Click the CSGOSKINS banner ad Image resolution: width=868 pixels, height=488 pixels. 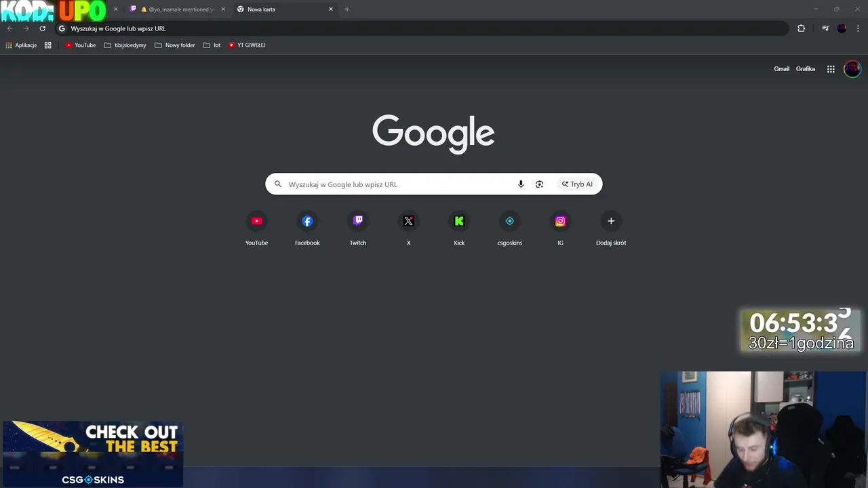point(92,454)
